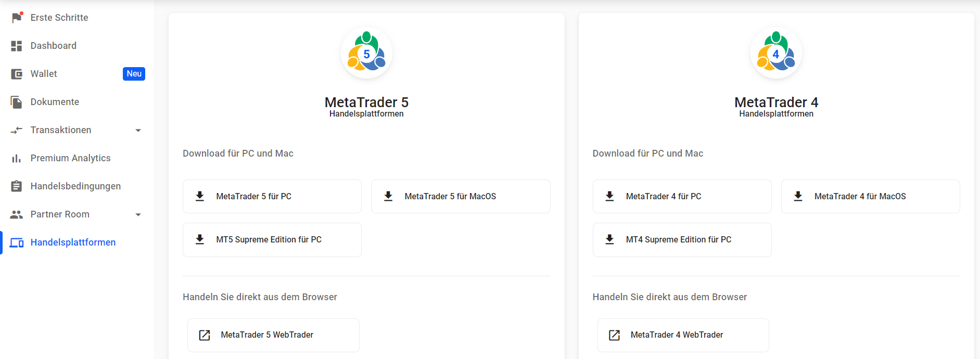This screenshot has height=359, width=980.
Task: Click the Handelsplattformen devices icon
Action: (17, 242)
